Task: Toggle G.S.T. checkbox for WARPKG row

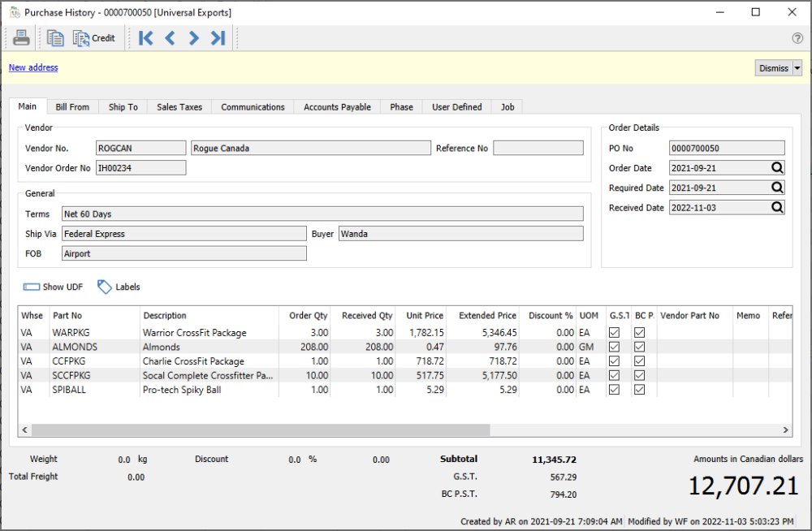Action: click(614, 333)
